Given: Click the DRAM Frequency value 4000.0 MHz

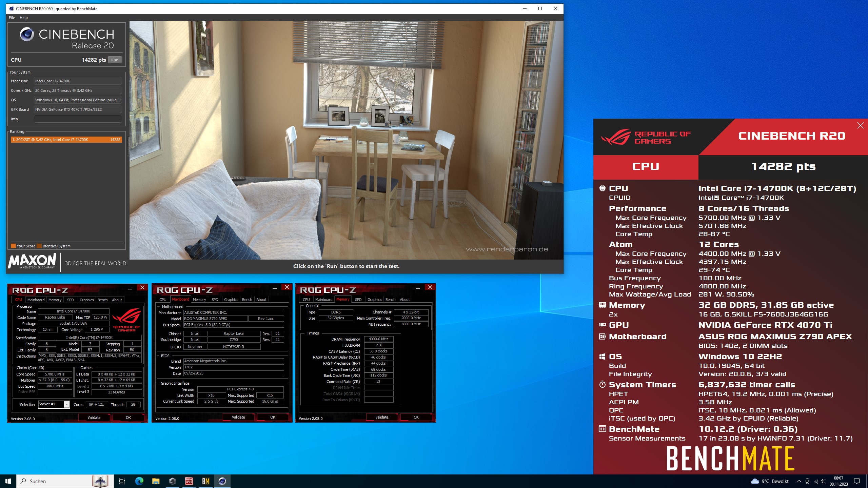Looking at the screenshot, I should [x=378, y=339].
